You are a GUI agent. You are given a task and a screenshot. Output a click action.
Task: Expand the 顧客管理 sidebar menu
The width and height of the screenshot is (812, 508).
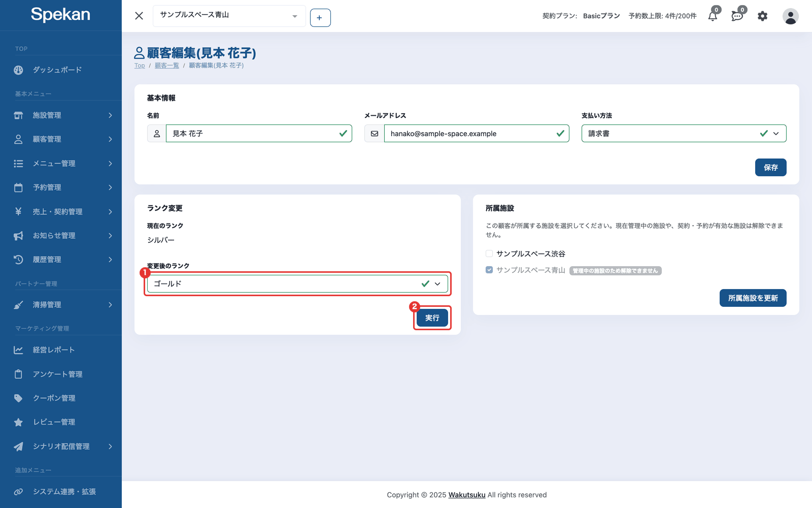point(61,139)
